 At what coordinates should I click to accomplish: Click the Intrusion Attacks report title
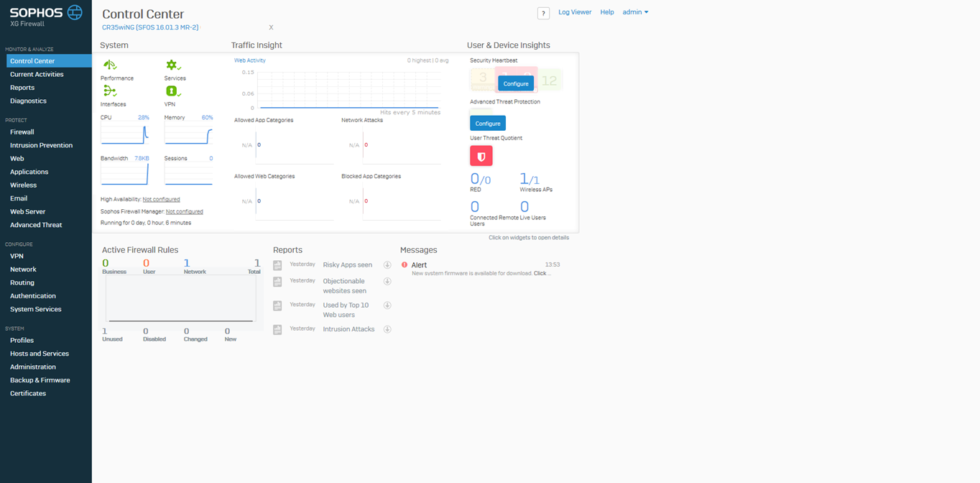click(348, 329)
